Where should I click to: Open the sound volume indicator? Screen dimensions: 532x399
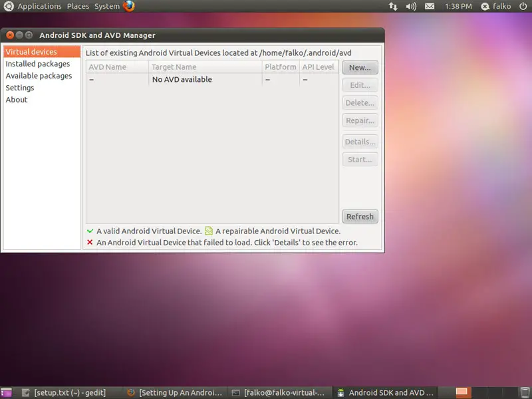pos(411,6)
